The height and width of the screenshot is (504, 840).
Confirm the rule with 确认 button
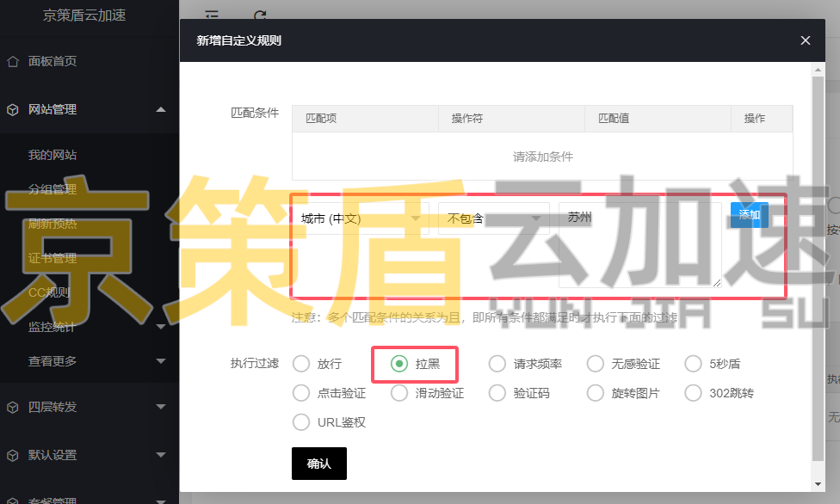tap(318, 463)
